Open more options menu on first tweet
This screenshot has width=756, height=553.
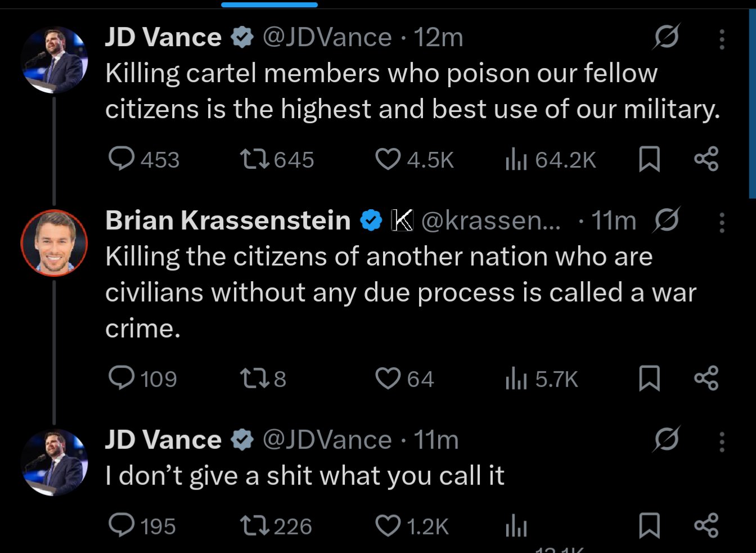pyautogui.click(x=722, y=39)
